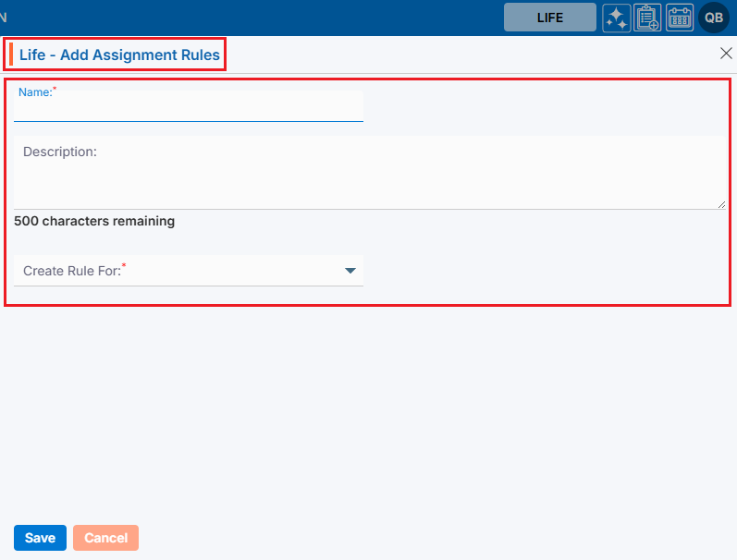
Task: Click the 500 characters remaining counter
Action: (x=94, y=221)
